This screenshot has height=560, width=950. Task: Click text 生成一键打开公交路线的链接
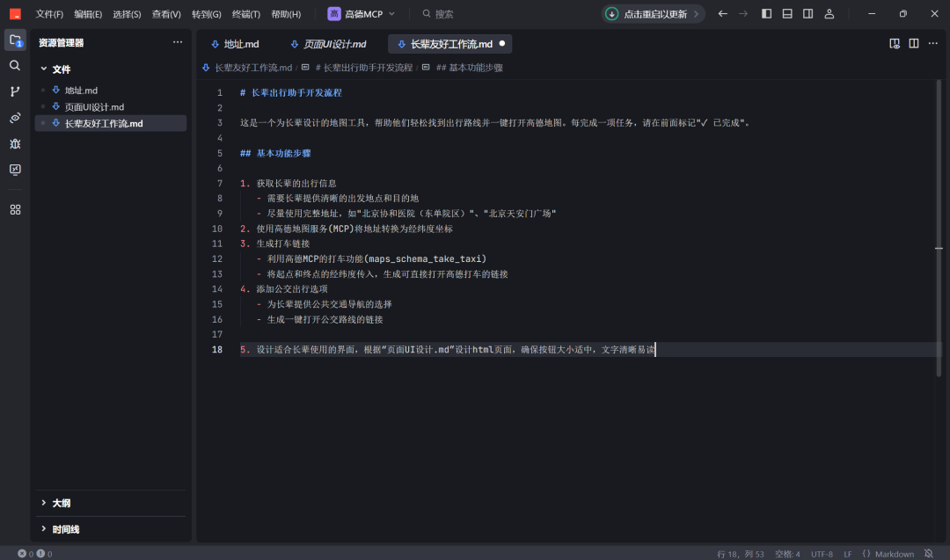325,319
